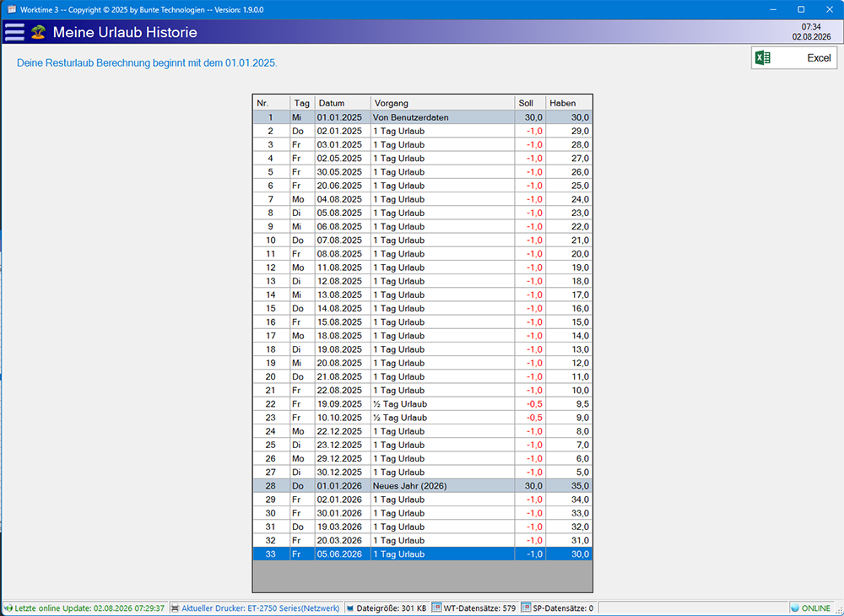Minimize the Worktime 3 window

pyautogui.click(x=773, y=9)
